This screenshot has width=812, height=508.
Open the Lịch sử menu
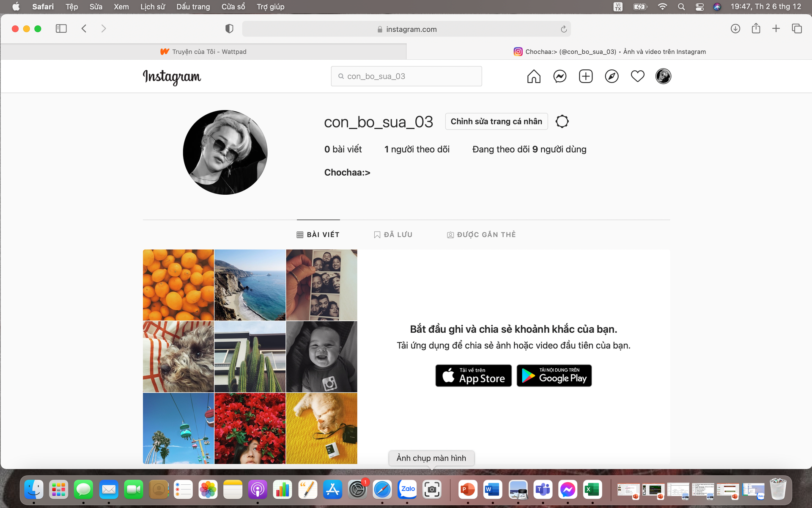[153, 7]
